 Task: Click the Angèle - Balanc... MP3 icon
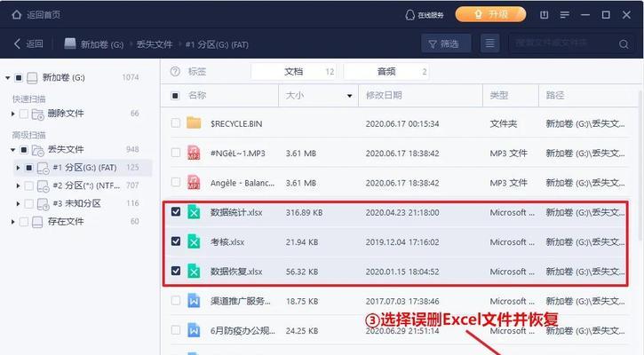(x=194, y=182)
